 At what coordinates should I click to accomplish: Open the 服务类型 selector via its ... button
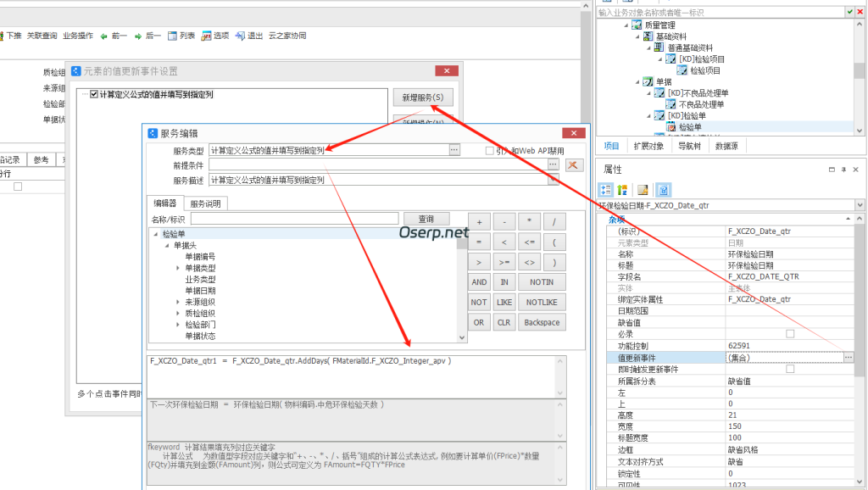click(x=453, y=149)
